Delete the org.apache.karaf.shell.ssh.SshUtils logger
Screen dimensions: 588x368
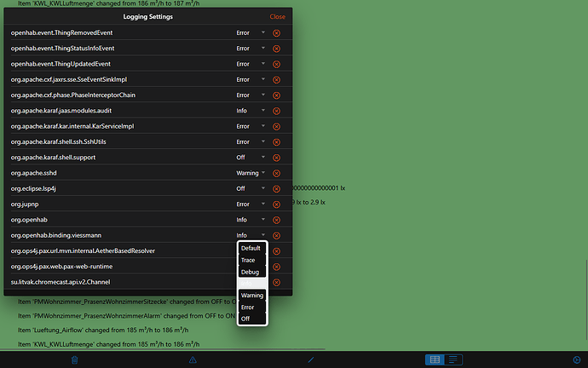point(276,142)
